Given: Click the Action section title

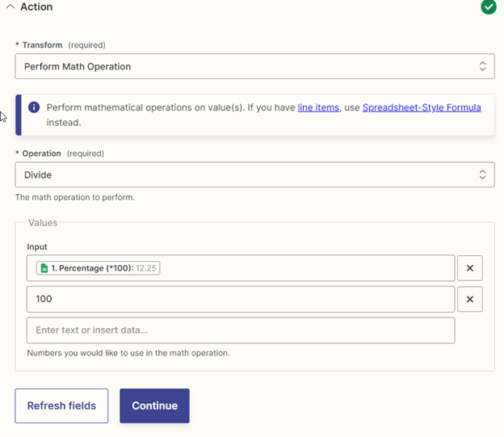Looking at the screenshot, I should [x=36, y=7].
